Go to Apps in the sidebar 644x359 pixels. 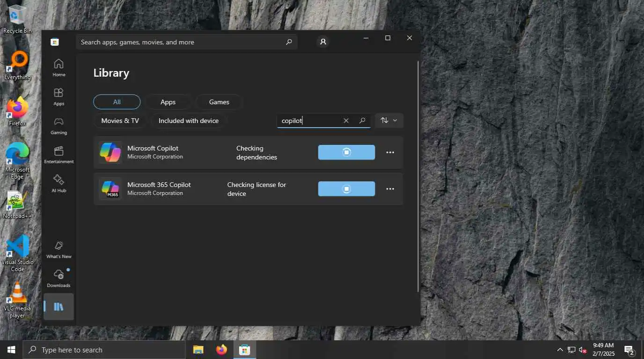pos(59,97)
